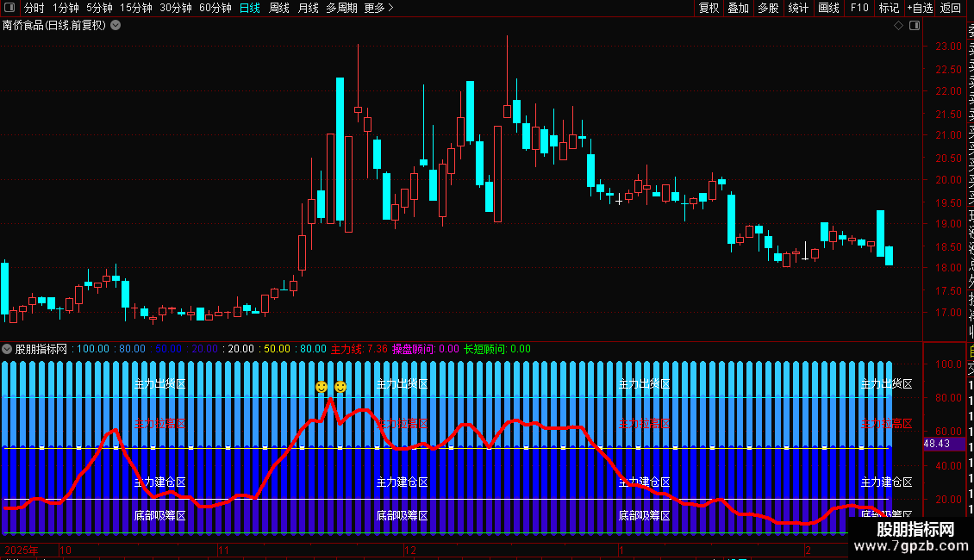Click the 长短顾问: 0.00 readout
Screen dimensions: 974x560
497,349
